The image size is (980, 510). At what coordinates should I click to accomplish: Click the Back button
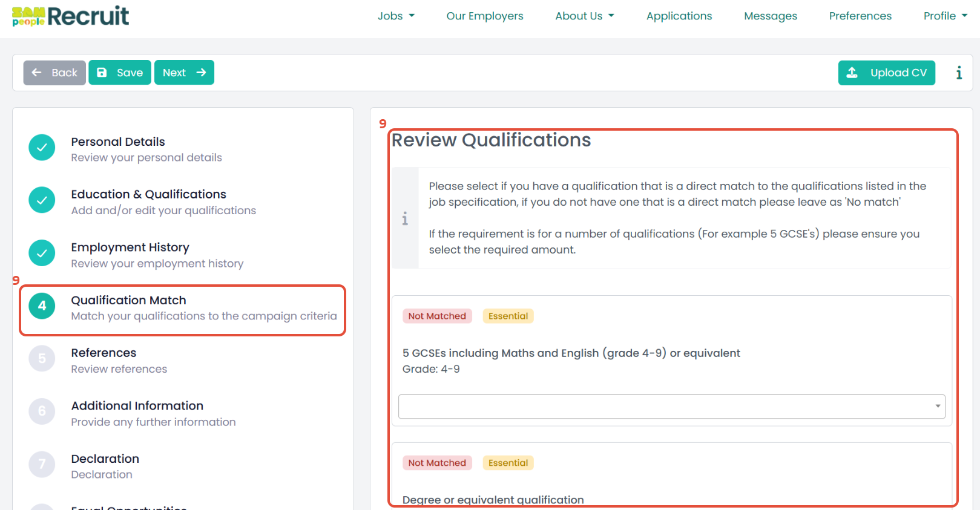click(x=54, y=73)
